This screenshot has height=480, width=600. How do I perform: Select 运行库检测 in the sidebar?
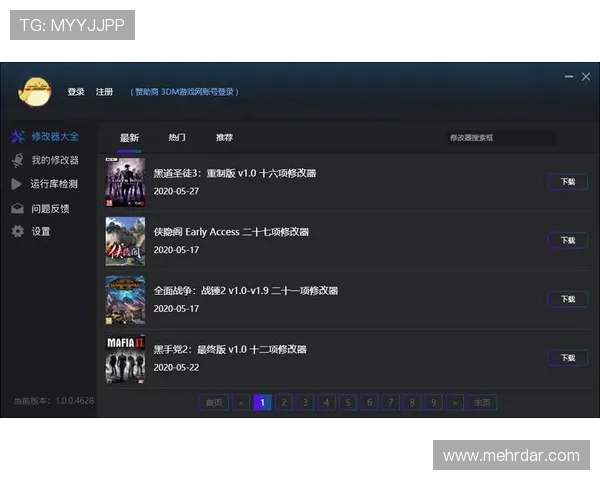54,184
